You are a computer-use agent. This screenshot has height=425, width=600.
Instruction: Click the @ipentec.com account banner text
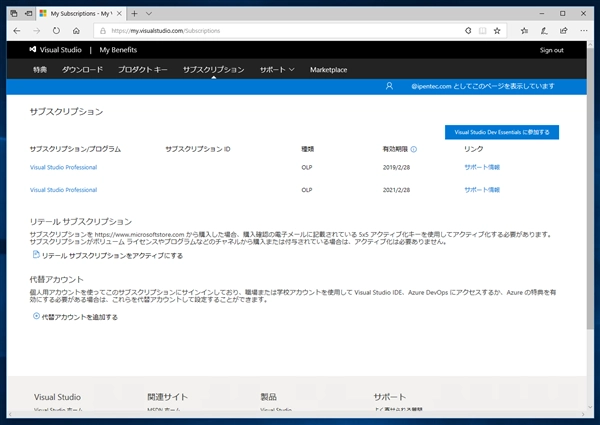[483, 86]
